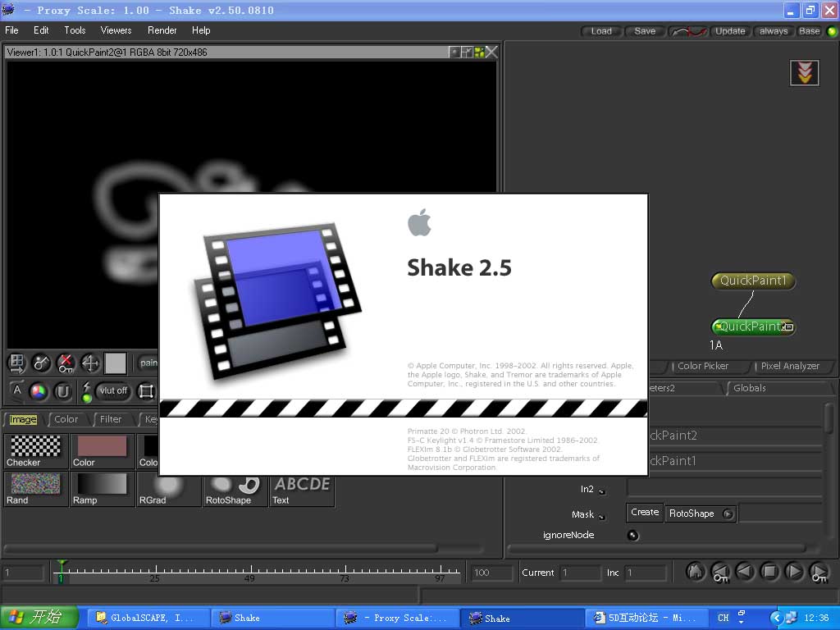Click the end frame 100 field
This screenshot has width=840, height=630.
492,573
